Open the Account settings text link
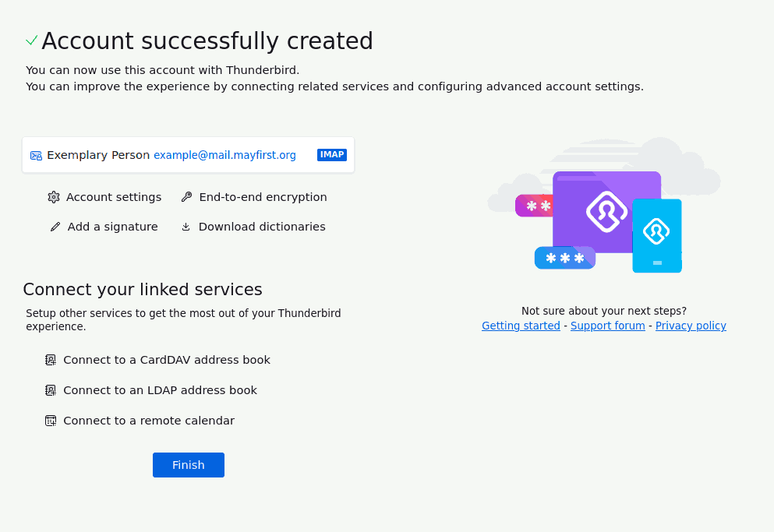The height and width of the screenshot is (532, 774). coord(114,197)
